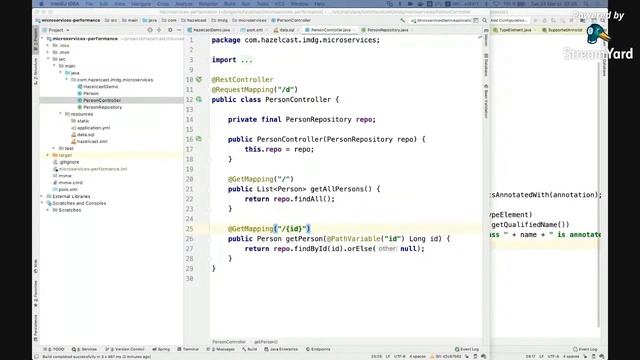Collapse the main folder arrow
The height and width of the screenshot is (360, 640).
[x=54, y=66]
